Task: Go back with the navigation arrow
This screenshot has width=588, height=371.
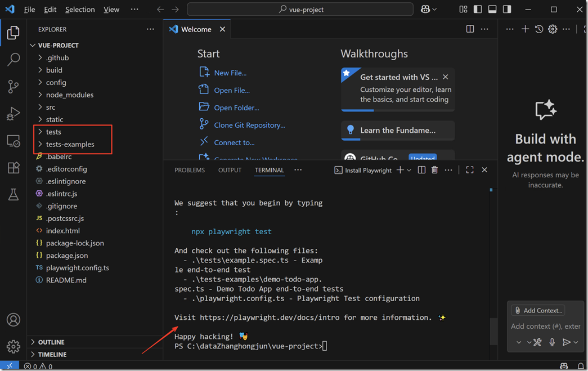Action: coord(160,10)
